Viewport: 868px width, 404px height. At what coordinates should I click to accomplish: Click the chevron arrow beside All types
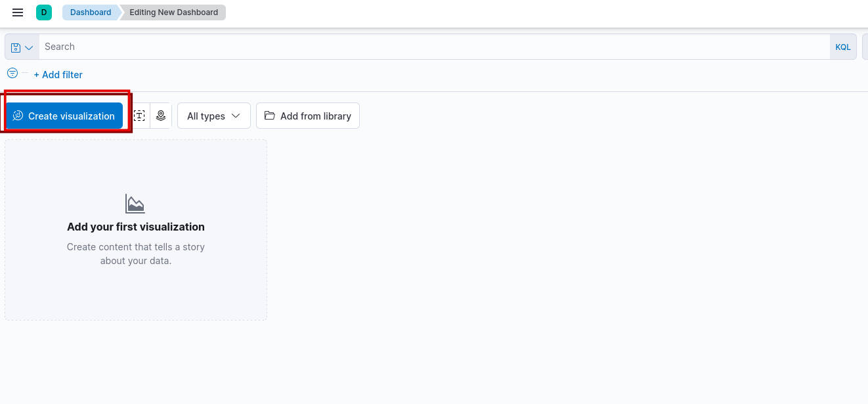[x=236, y=116]
